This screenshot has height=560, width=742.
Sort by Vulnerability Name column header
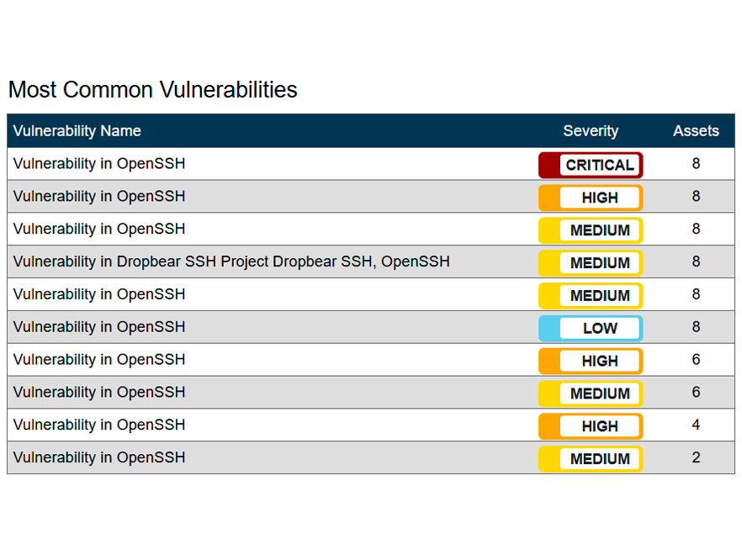(77, 131)
